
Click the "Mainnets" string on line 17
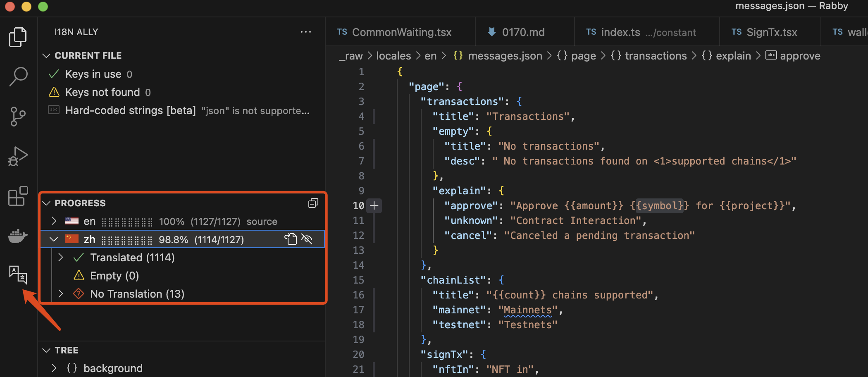[528, 310]
